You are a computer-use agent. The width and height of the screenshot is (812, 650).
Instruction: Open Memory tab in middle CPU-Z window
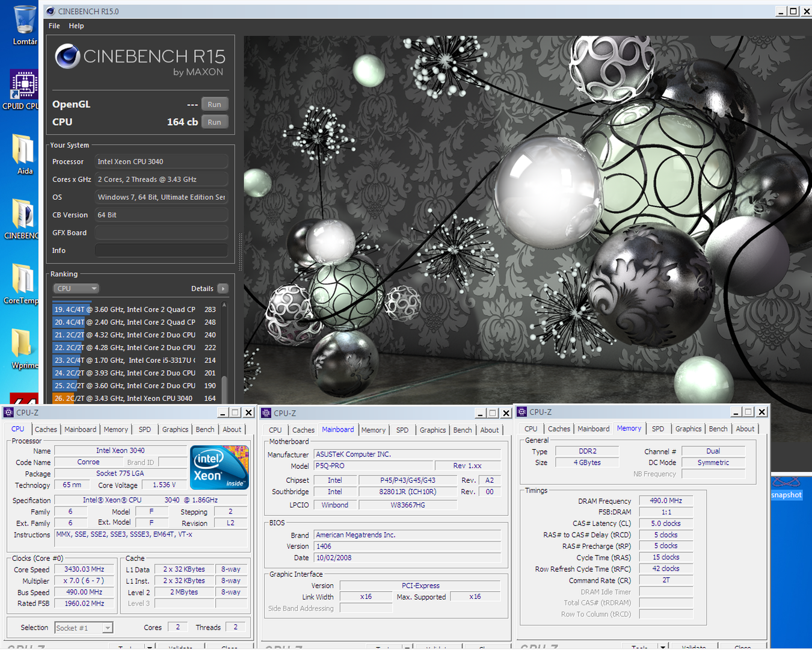(x=373, y=430)
